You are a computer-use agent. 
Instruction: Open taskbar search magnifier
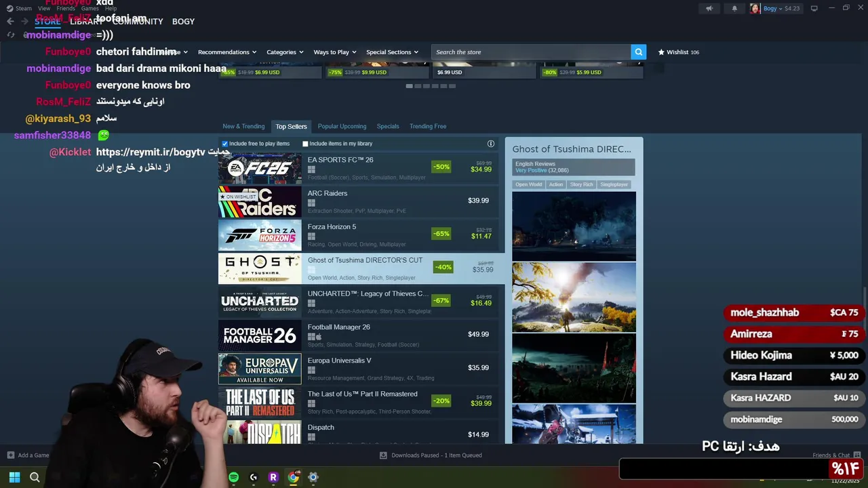[35, 477]
